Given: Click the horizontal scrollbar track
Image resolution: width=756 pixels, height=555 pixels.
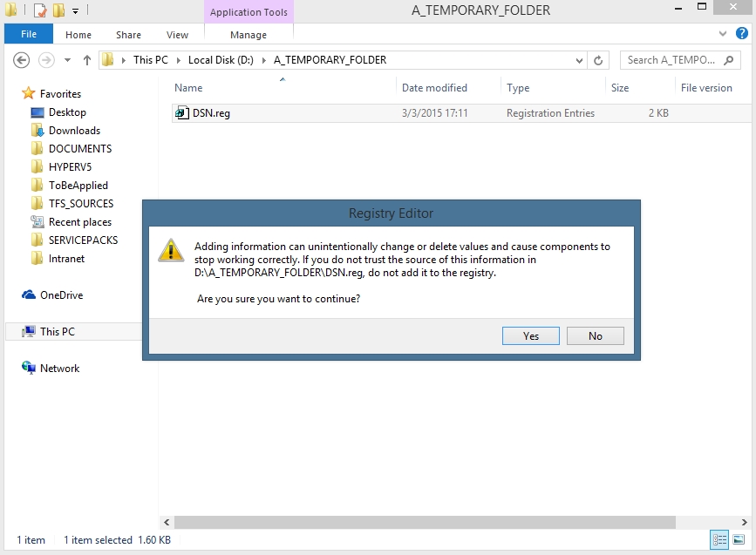Looking at the screenshot, I should [x=436, y=522].
